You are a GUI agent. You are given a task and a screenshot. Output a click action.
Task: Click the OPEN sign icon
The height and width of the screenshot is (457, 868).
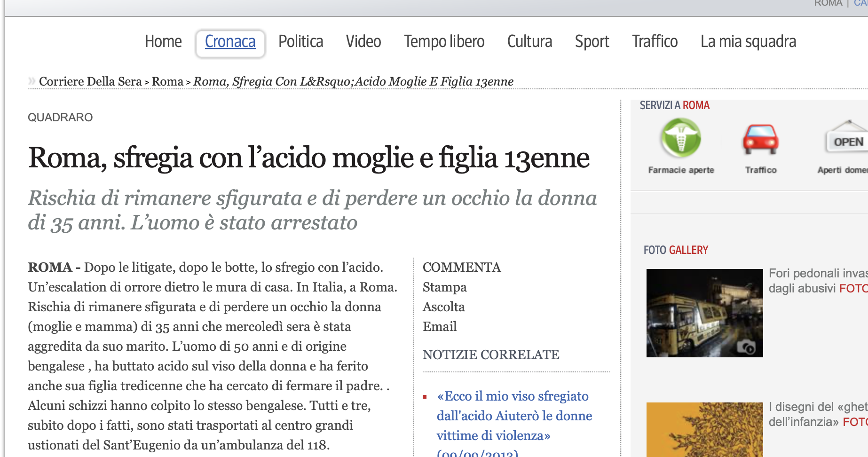coord(848,140)
